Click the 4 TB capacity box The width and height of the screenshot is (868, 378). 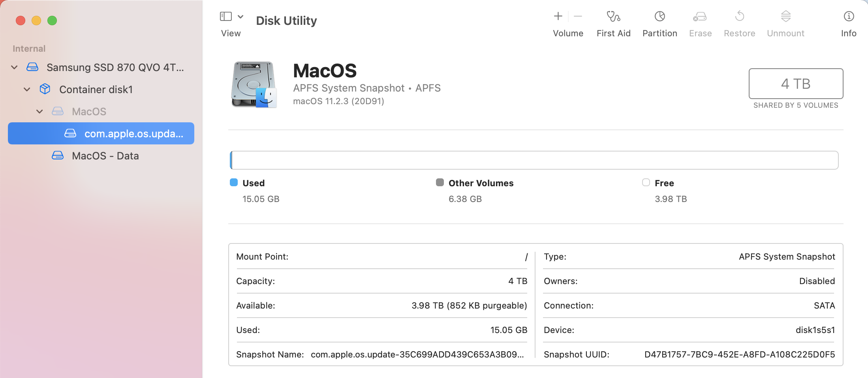point(796,84)
